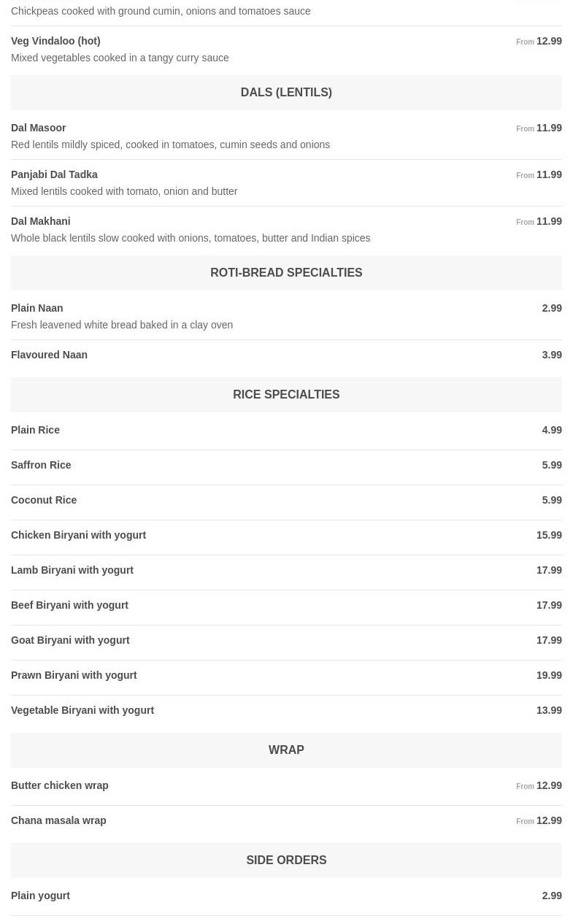573x924 pixels.
Task: Add Plain Naan to the order
Action: click(37, 309)
